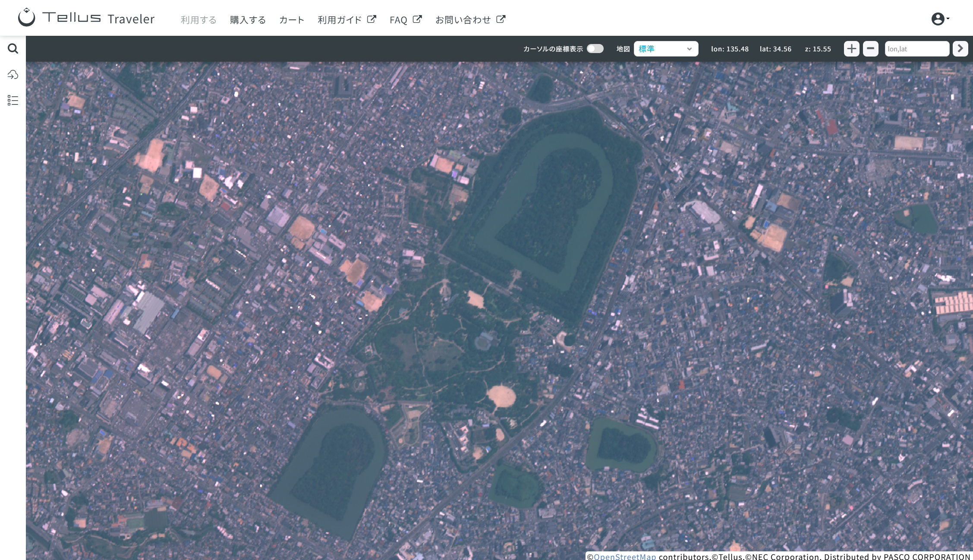Open the search panel magnifier icon
Image resolution: width=973 pixels, height=560 pixels.
click(x=13, y=48)
